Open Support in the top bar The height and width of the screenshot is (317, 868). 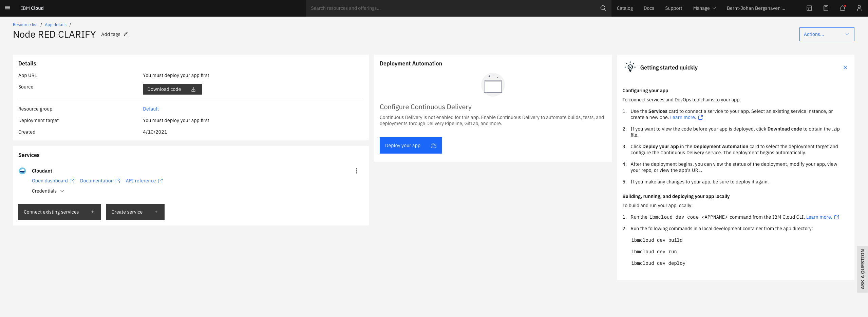click(x=674, y=8)
